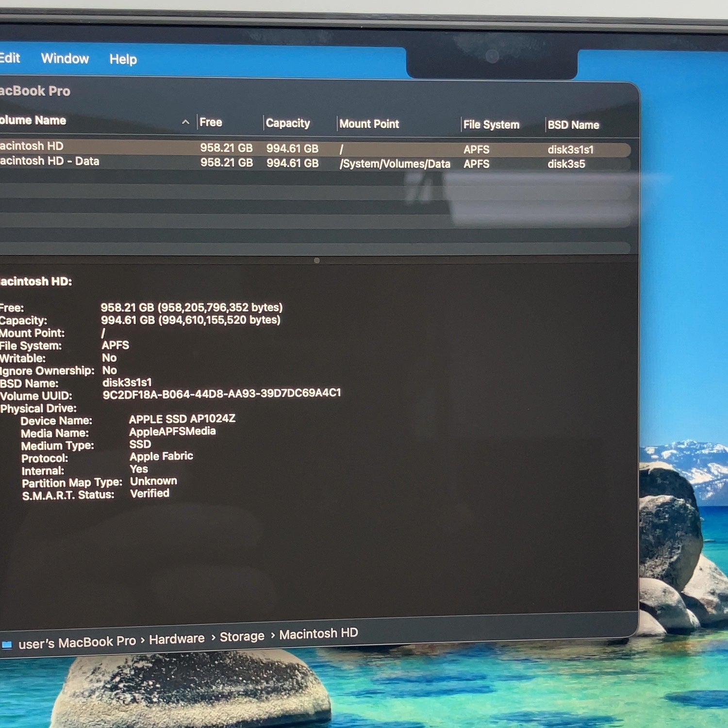The height and width of the screenshot is (728, 728).
Task: Click the device name 'APPLE SSD AP1024Z'
Action: (x=182, y=419)
